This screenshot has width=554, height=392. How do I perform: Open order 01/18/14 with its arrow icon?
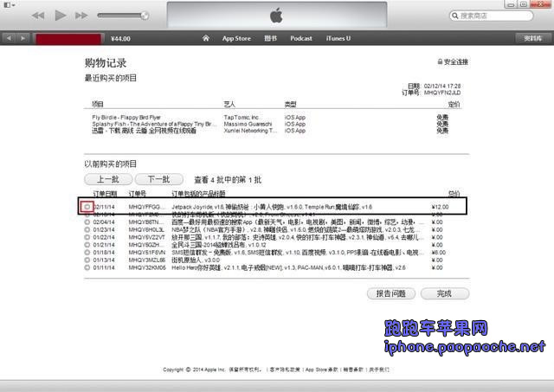click(87, 253)
